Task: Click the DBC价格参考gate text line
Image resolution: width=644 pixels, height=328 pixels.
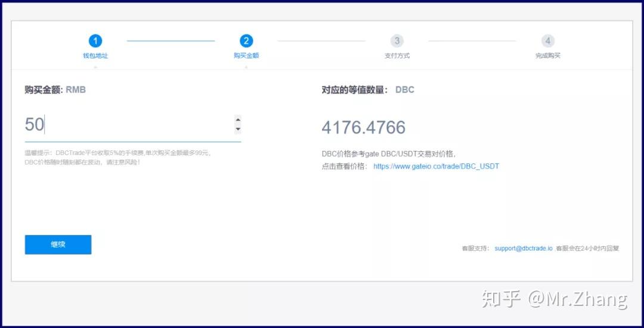Action: [x=389, y=154]
